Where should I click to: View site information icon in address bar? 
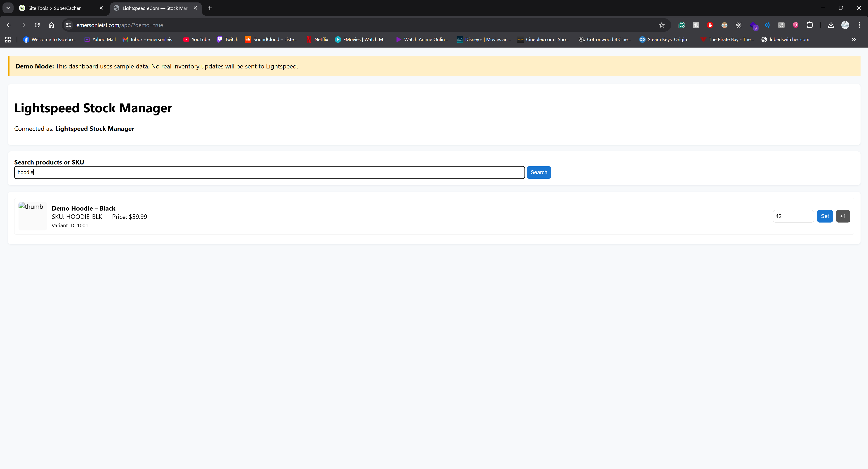tap(68, 25)
